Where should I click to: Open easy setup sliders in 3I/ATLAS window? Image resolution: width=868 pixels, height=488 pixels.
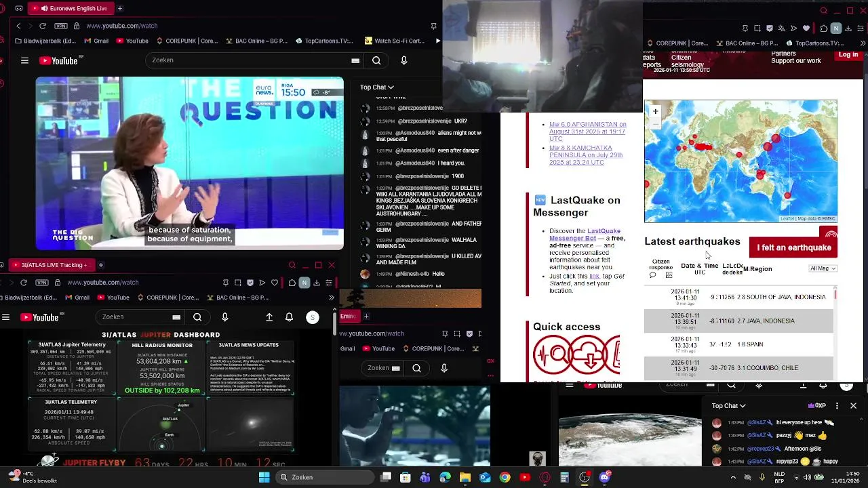tap(329, 282)
